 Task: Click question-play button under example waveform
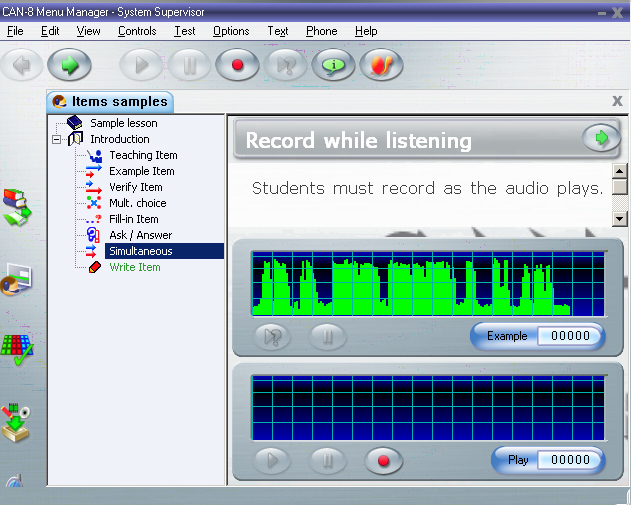(272, 336)
